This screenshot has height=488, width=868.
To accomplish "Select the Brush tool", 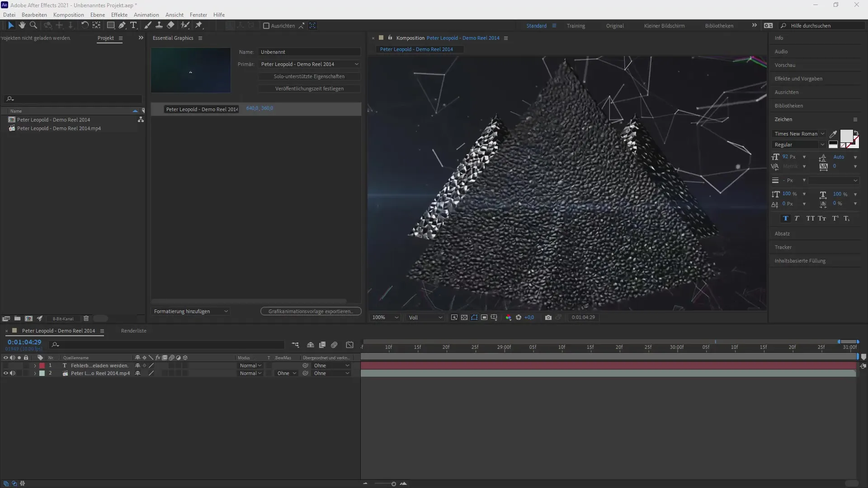I will coord(148,26).
